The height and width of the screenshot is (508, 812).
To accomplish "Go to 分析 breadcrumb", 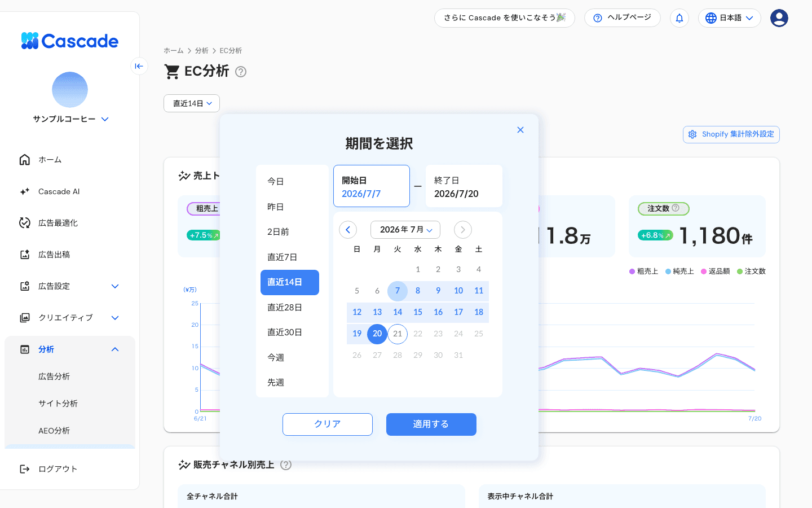I will [202, 51].
